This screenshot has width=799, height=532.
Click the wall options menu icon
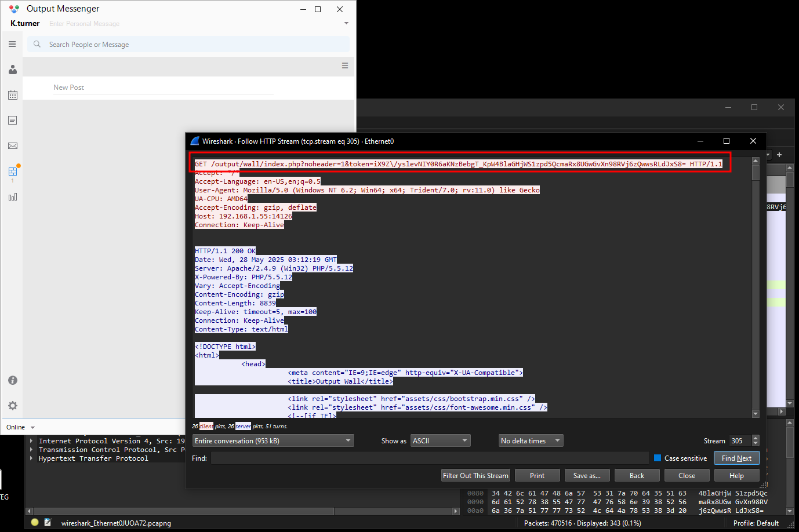pyautogui.click(x=345, y=65)
